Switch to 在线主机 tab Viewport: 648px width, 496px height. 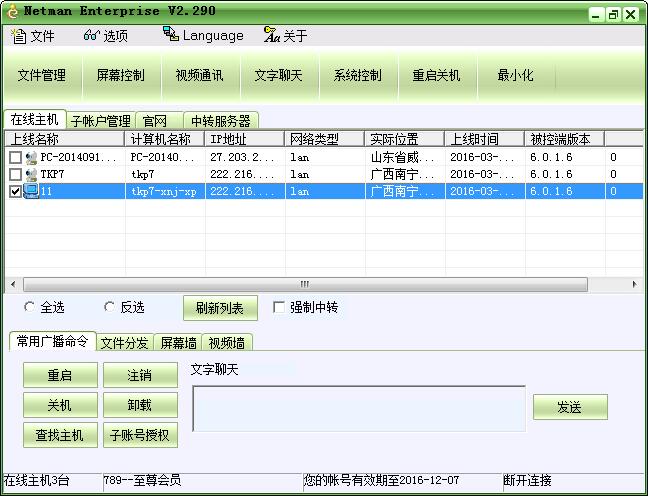coord(35,119)
